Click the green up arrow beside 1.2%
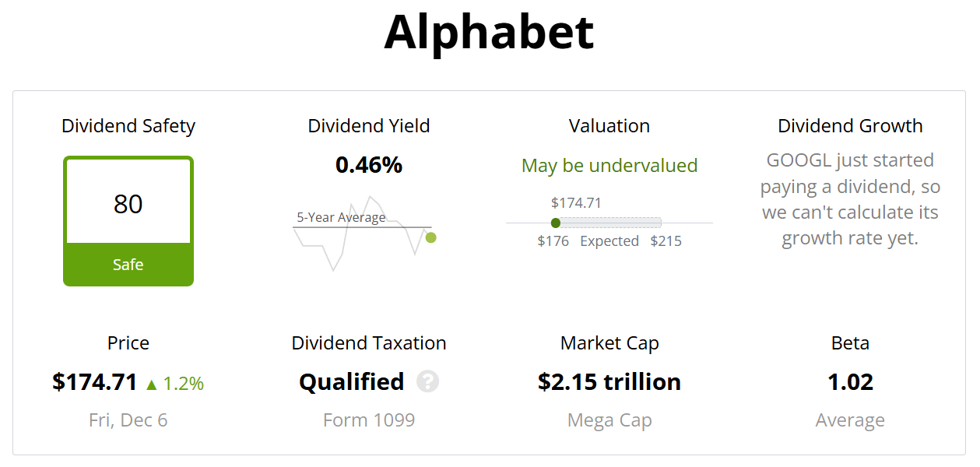The width and height of the screenshot is (980, 467). (151, 384)
